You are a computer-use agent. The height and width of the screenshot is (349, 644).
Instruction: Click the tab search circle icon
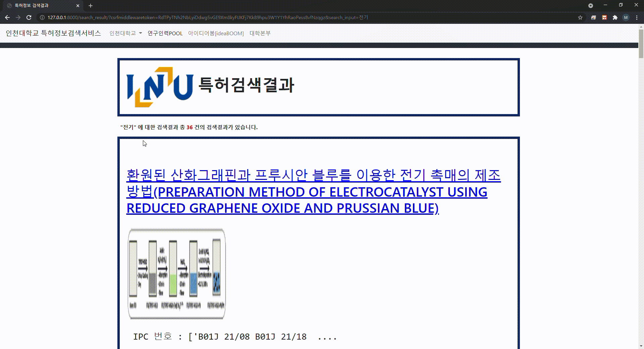tap(591, 5)
